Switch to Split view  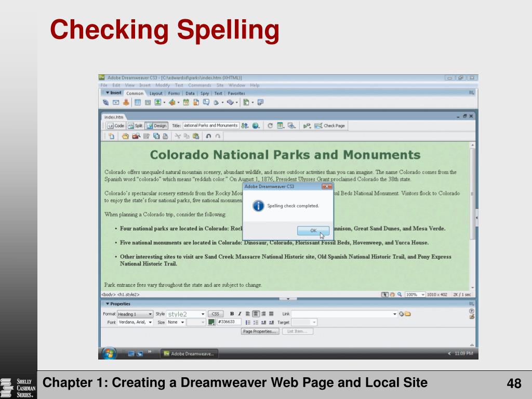click(x=135, y=126)
